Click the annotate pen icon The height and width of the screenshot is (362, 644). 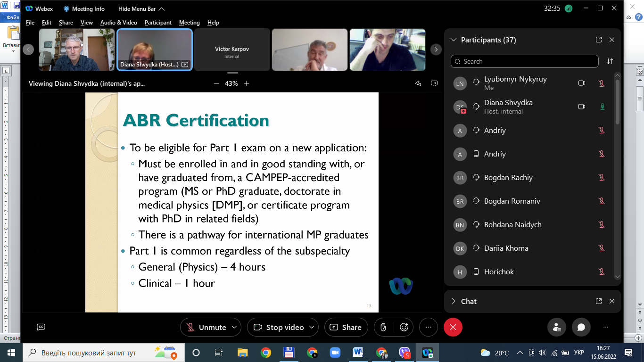pos(418,83)
